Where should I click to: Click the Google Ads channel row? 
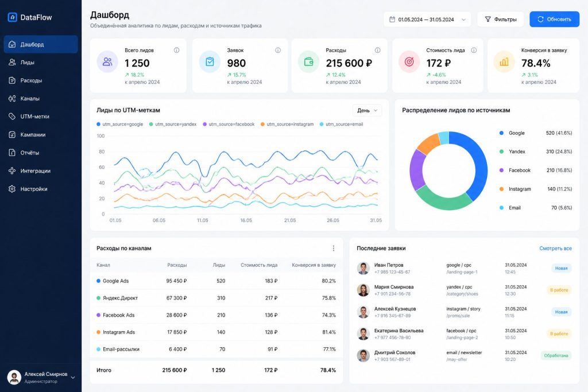click(x=216, y=281)
